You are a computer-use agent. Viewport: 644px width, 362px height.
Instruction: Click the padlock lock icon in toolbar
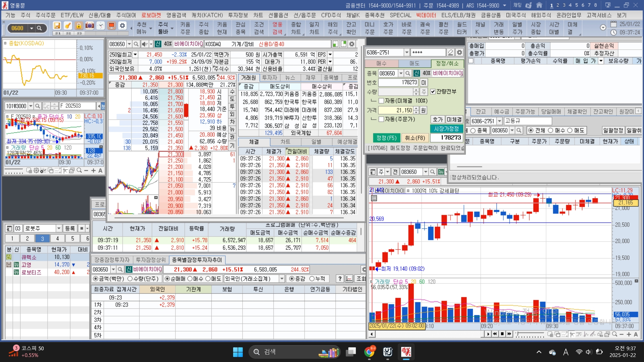(x=79, y=26)
